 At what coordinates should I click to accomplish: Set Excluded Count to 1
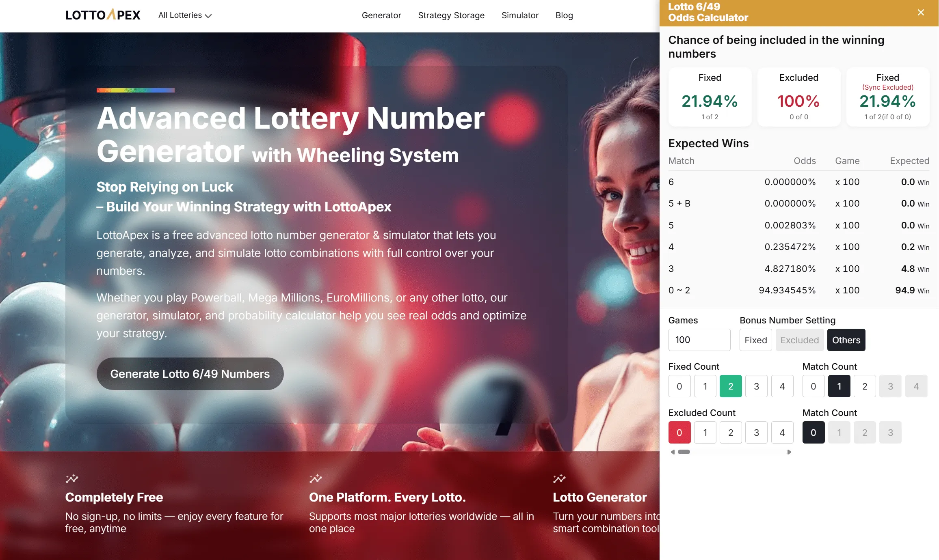pyautogui.click(x=705, y=432)
